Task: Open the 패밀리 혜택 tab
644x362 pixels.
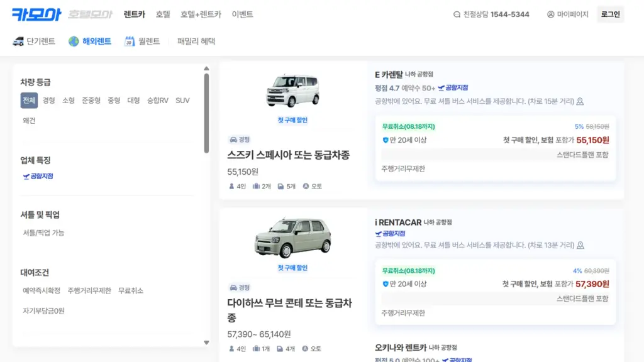Action: click(x=196, y=41)
